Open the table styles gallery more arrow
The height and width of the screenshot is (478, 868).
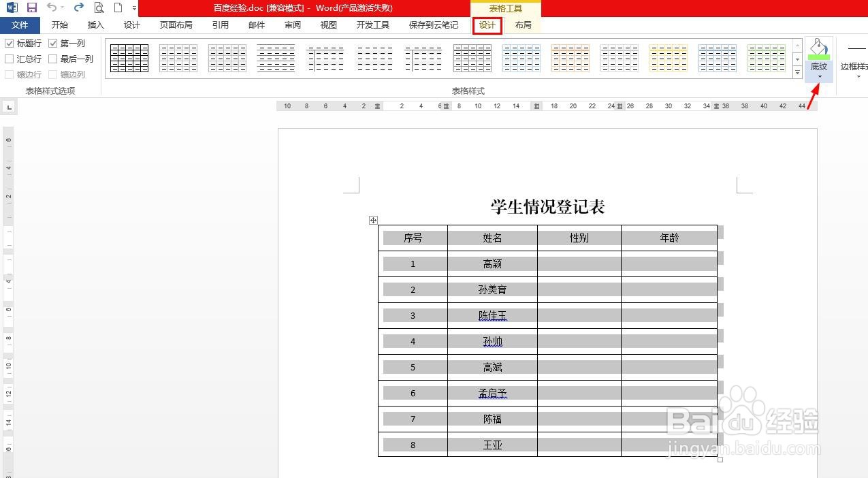(x=797, y=72)
